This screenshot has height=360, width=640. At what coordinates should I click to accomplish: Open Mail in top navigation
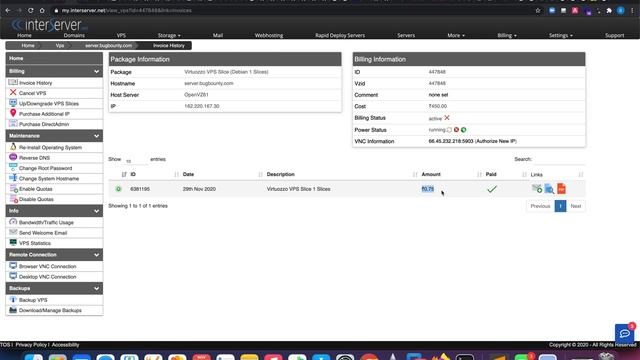[x=218, y=36]
